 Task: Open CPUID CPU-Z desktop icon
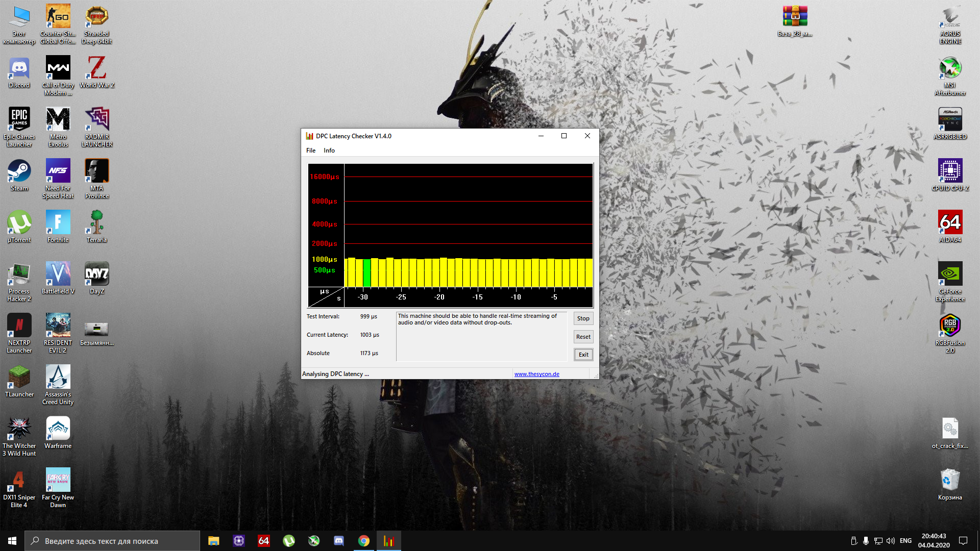click(x=950, y=174)
